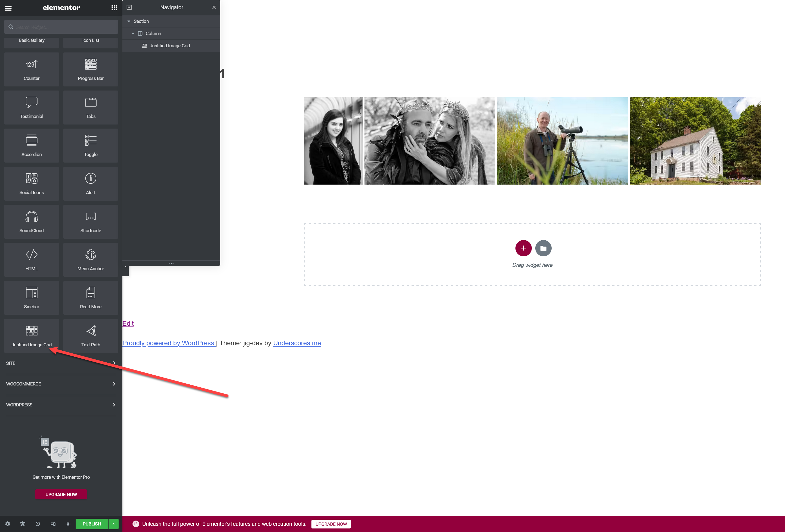This screenshot has height=532, width=785.
Task: Open the History panel icon
Action: (x=38, y=524)
